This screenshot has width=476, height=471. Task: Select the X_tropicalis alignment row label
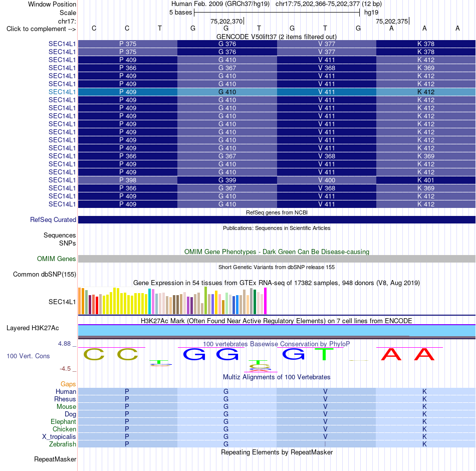tap(59, 437)
